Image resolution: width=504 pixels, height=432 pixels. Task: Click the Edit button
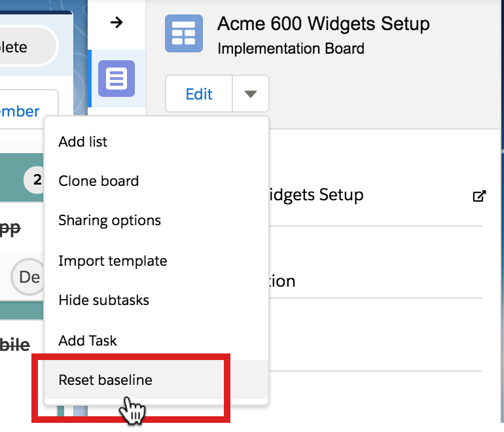pos(199,94)
